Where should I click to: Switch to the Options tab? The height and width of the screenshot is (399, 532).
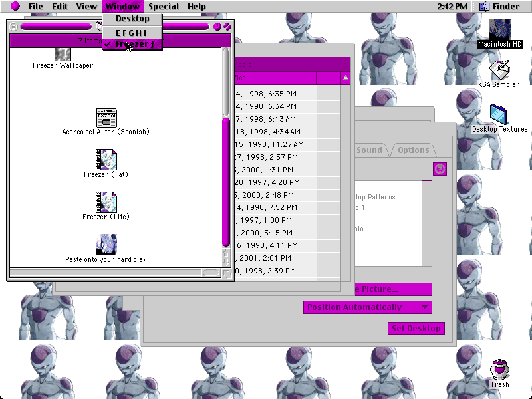[x=413, y=150]
